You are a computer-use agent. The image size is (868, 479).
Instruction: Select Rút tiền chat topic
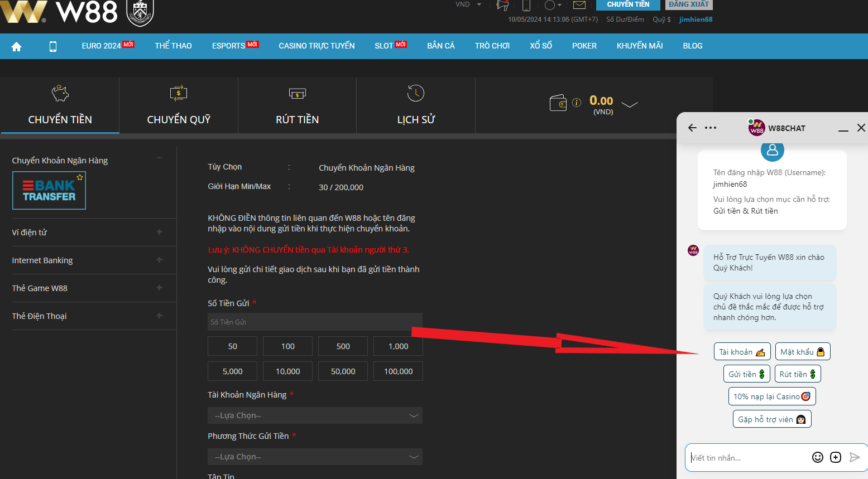798,374
